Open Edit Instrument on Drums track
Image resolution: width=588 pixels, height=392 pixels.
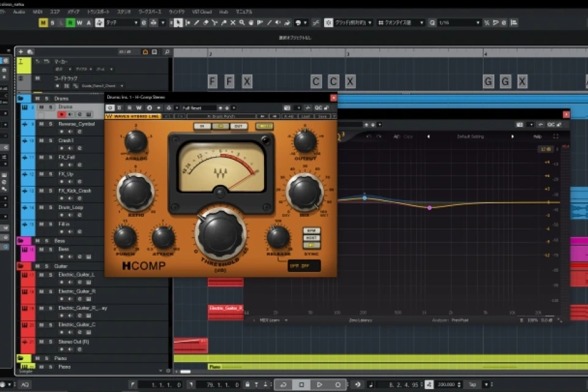click(88, 115)
